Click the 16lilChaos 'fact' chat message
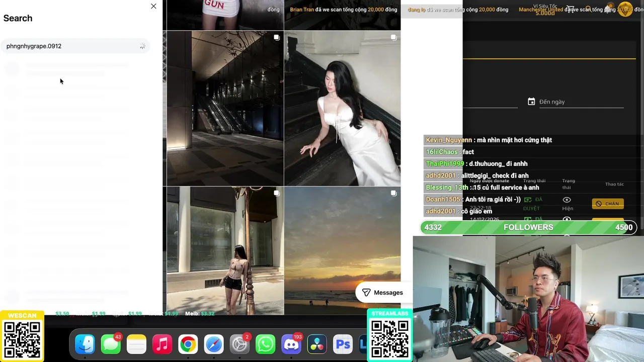 (450, 152)
